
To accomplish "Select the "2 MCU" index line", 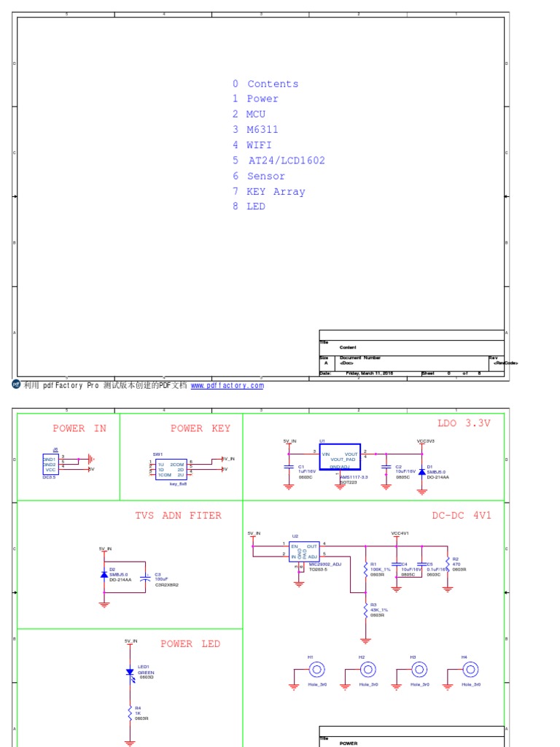I will click(x=249, y=114).
